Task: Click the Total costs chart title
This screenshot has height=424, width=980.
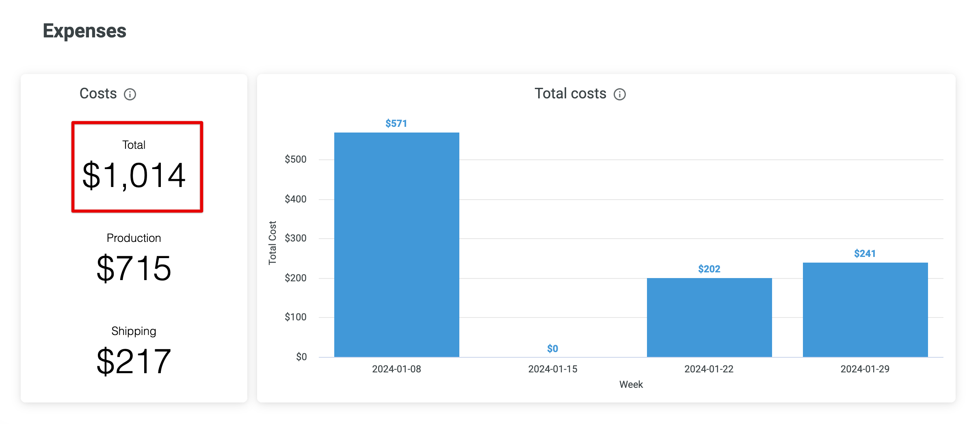Action: (570, 93)
